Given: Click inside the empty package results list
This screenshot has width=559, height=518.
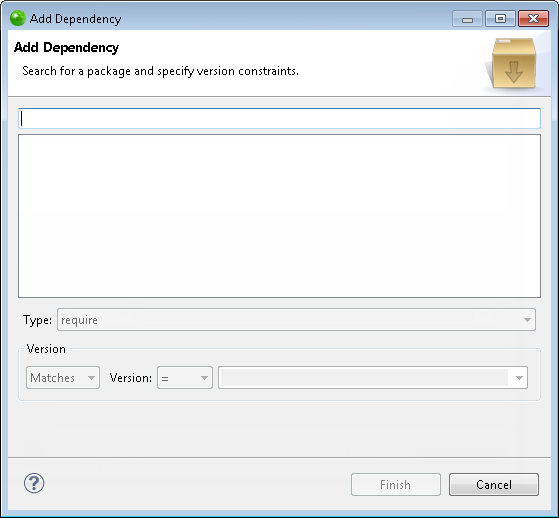Looking at the screenshot, I should [280, 216].
